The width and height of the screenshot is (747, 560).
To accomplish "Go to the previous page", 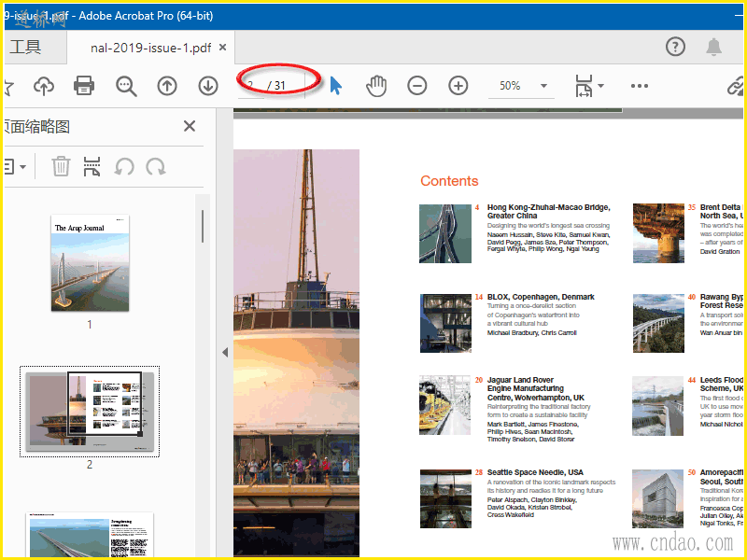I will [x=167, y=86].
